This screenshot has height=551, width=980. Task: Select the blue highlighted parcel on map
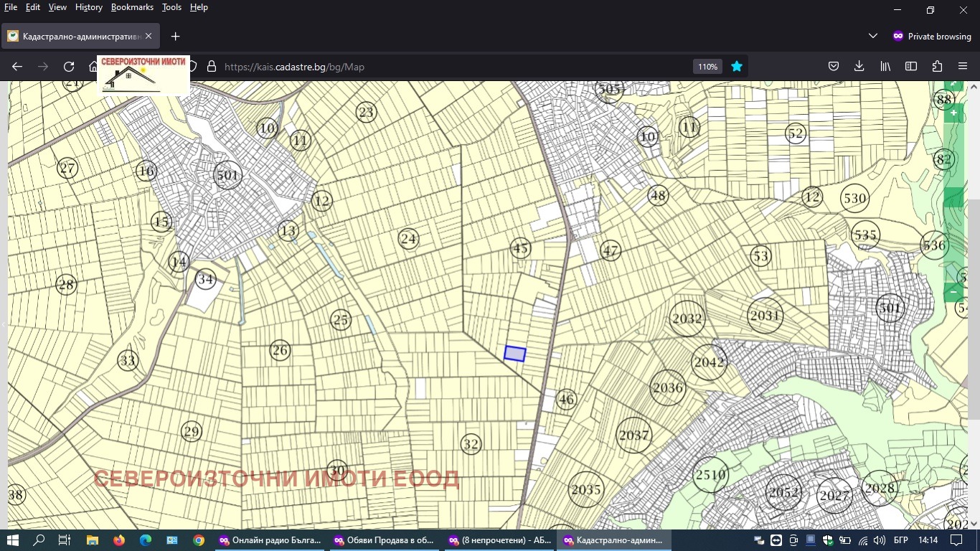(x=514, y=354)
